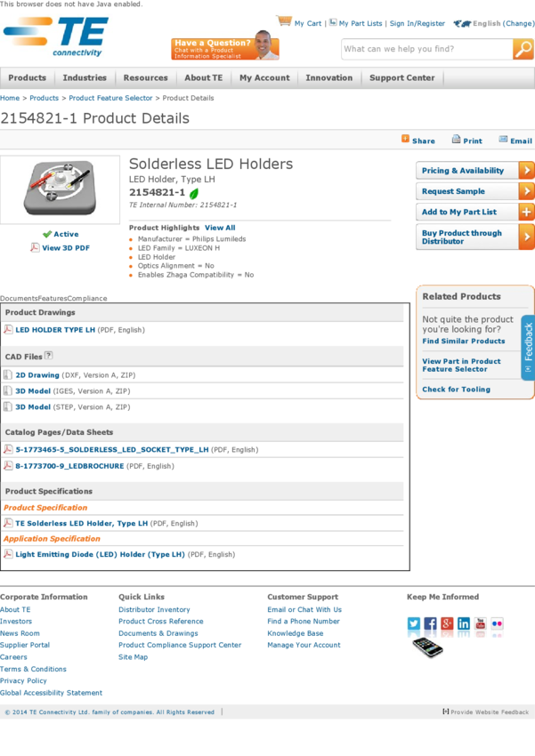Open the Flickr social icon
This screenshot has height=756, width=535.
pyautogui.click(x=497, y=623)
